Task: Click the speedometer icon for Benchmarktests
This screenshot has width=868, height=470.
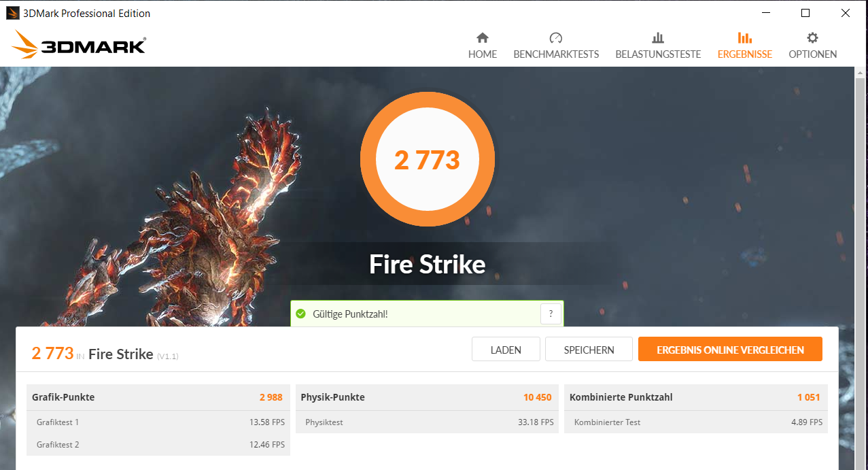Action: (556, 38)
